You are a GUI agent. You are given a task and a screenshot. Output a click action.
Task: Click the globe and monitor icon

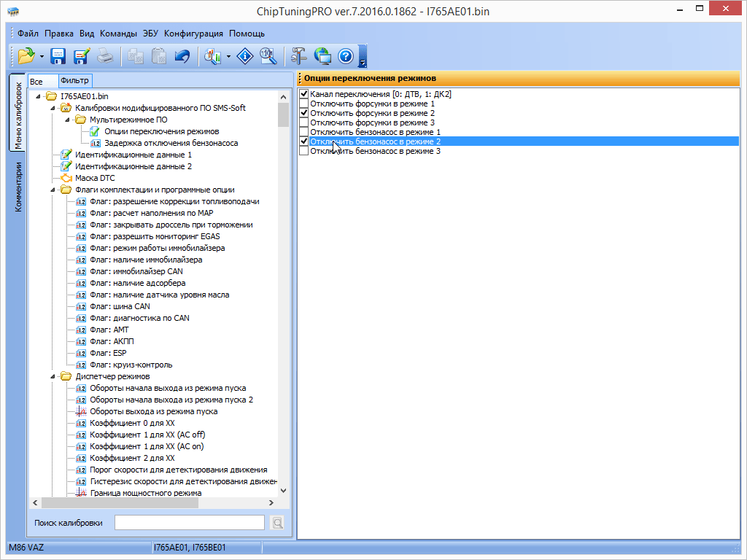322,55
